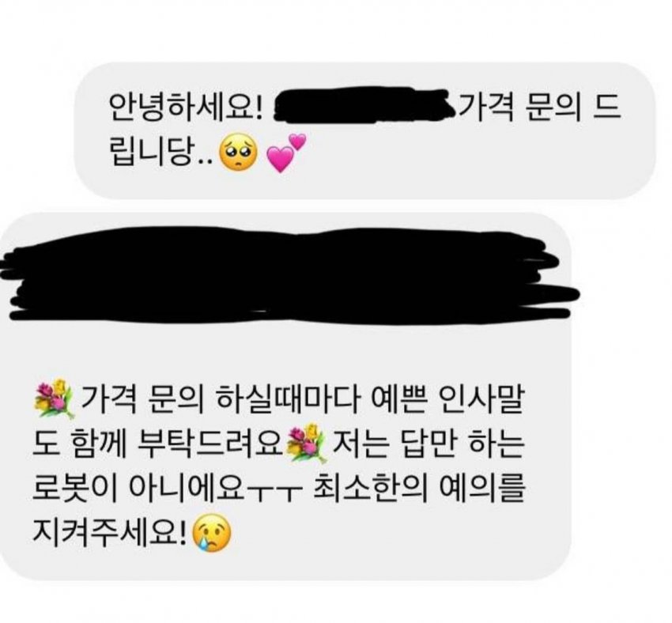Click the text 지켜주세요!
The width and height of the screenshot is (672, 623).
(110, 534)
